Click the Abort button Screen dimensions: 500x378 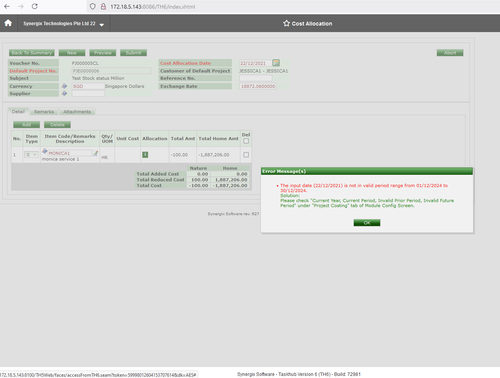[450, 53]
